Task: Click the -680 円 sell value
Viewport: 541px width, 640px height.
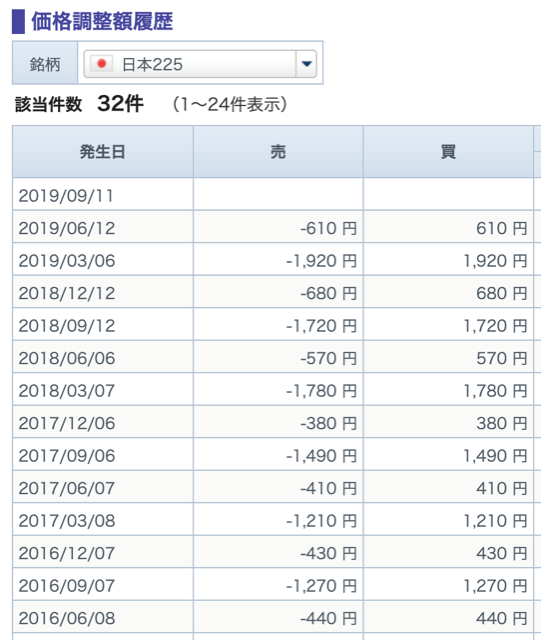Action: (329, 293)
